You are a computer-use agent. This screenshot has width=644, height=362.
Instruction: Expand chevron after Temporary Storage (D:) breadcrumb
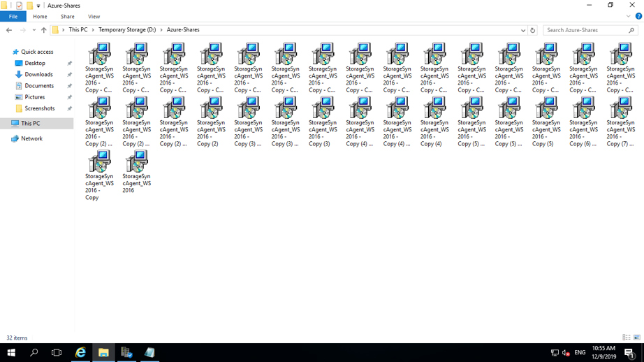(x=161, y=30)
